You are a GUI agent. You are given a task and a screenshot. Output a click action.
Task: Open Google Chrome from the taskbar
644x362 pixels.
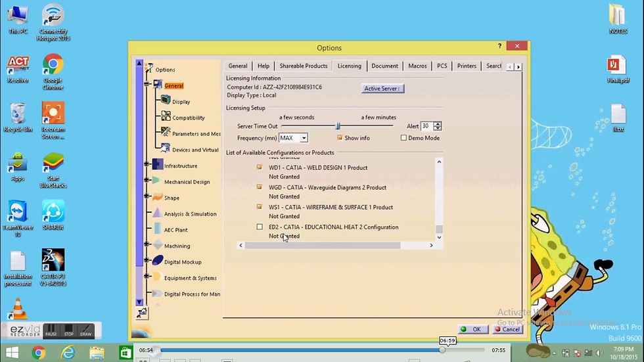tap(39, 353)
